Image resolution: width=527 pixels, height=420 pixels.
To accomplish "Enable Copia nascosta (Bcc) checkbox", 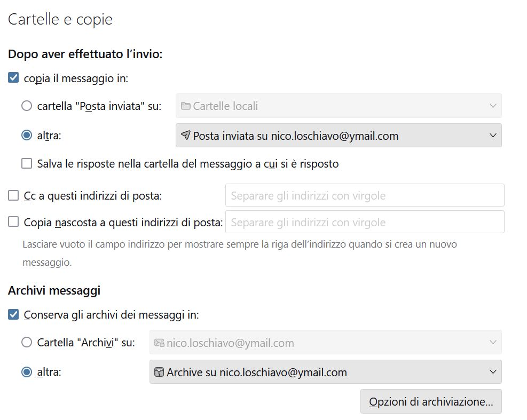I will pyautogui.click(x=14, y=222).
